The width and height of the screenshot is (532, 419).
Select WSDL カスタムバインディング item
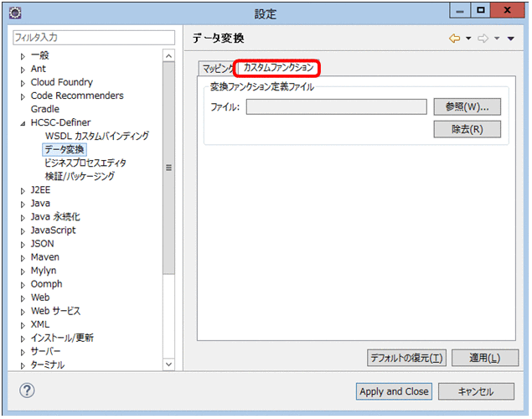coord(97,136)
